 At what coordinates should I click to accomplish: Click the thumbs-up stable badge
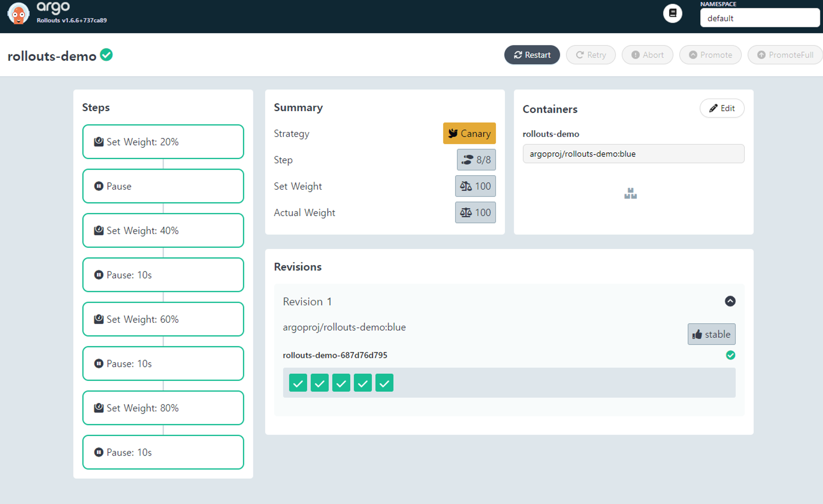click(x=711, y=334)
